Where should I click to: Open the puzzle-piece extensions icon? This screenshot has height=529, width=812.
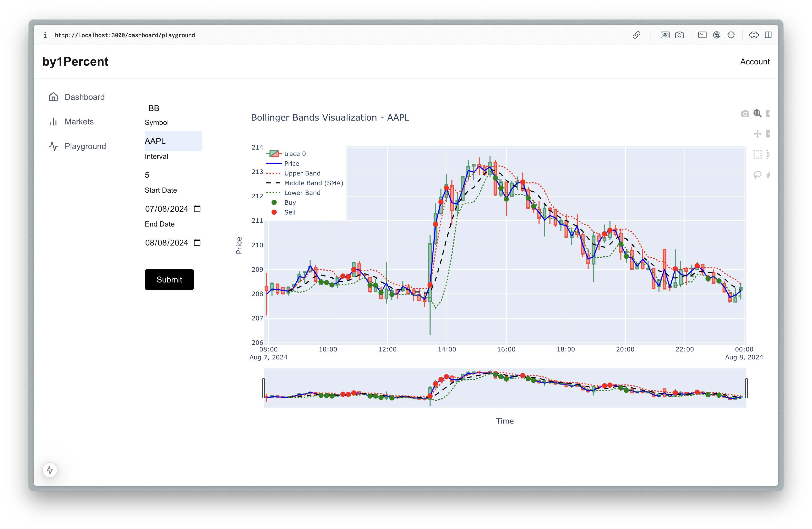pyautogui.click(x=754, y=35)
